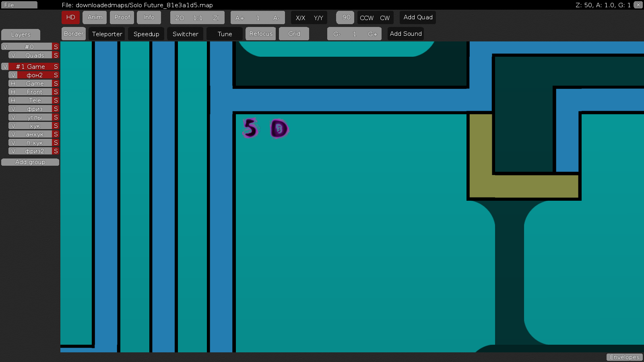Open the File menu
Viewport: 644px width, 362px height.
click(19, 5)
